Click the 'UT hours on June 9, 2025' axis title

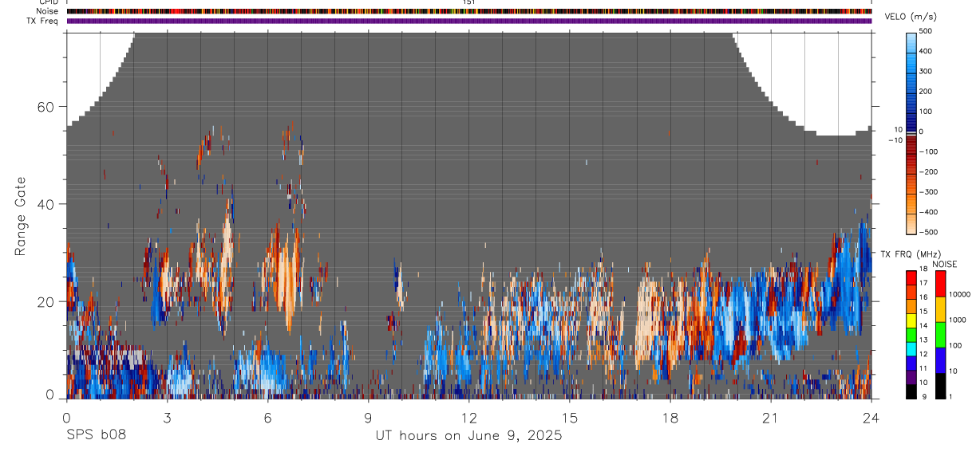pyautogui.click(x=469, y=436)
